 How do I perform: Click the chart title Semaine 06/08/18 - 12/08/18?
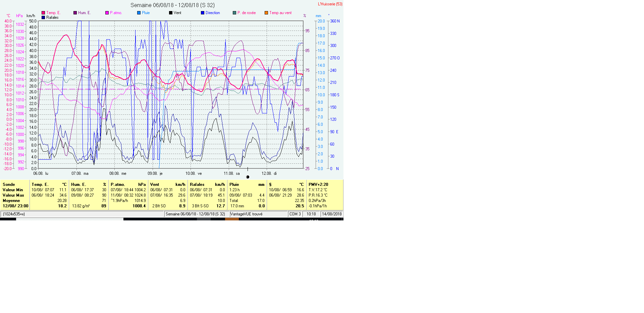click(172, 5)
